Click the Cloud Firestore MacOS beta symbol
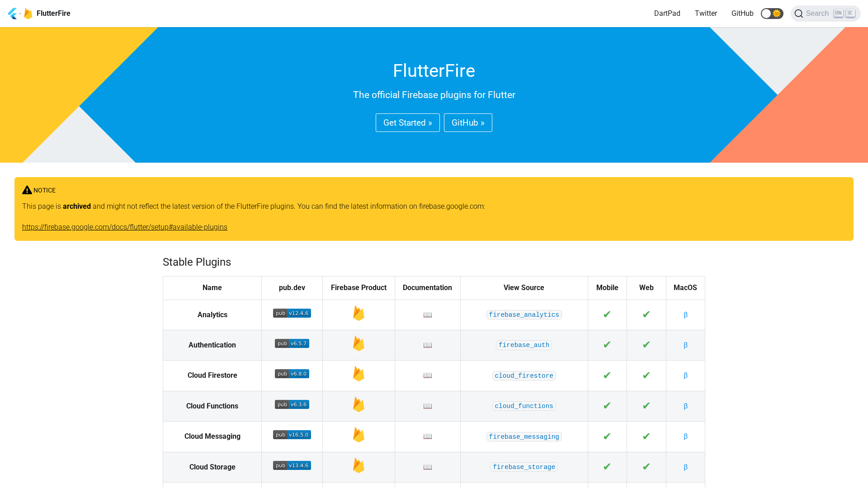868x488 pixels. point(685,375)
